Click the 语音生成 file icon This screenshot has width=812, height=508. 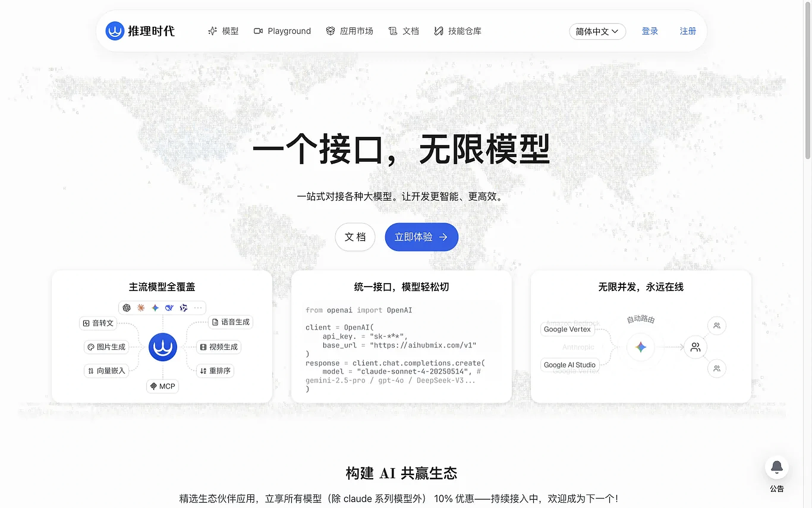215,322
